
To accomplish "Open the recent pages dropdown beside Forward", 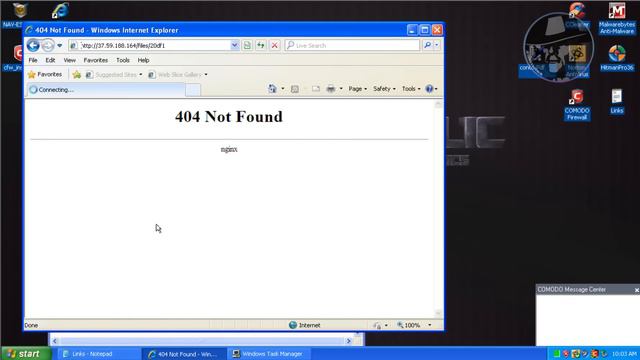I will pos(60,45).
